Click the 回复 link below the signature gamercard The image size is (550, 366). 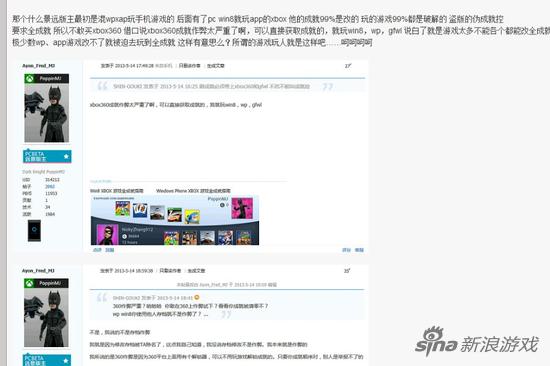110,250
